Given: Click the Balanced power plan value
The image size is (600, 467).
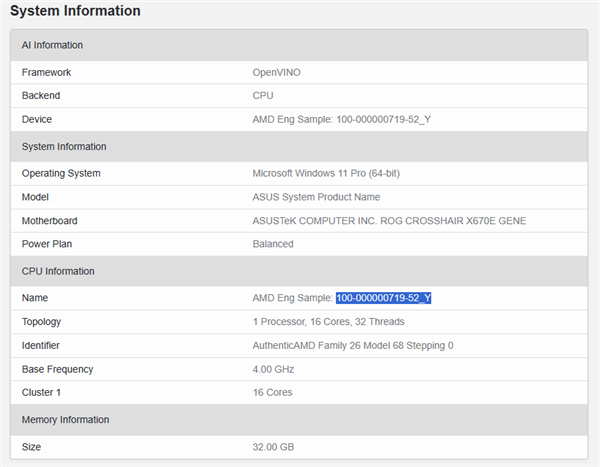Looking at the screenshot, I should coord(273,244).
